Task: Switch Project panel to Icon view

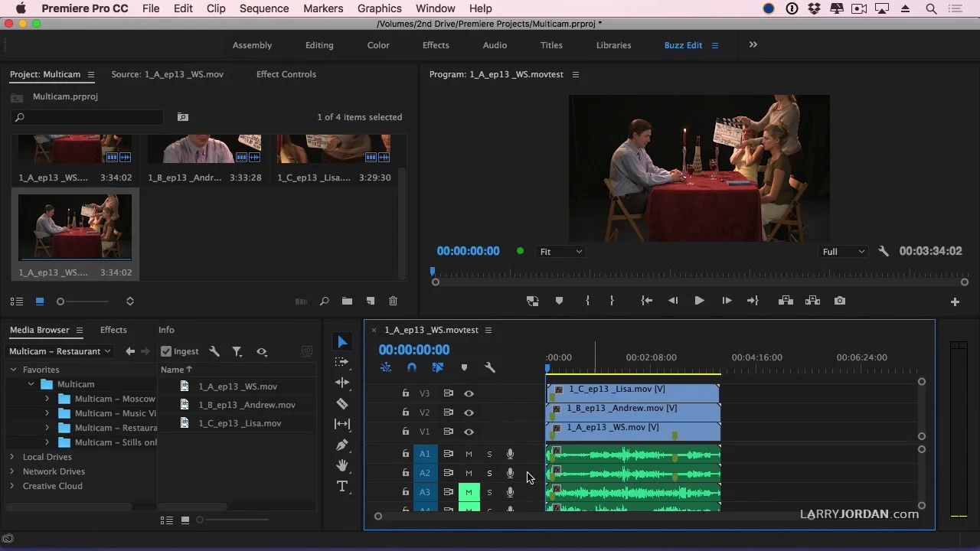Action: [x=40, y=302]
